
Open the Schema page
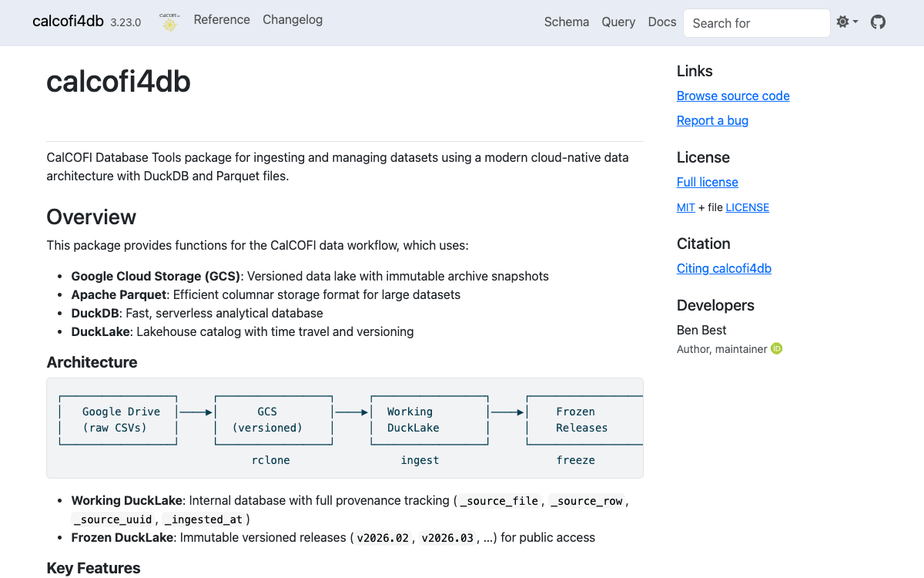click(x=567, y=22)
